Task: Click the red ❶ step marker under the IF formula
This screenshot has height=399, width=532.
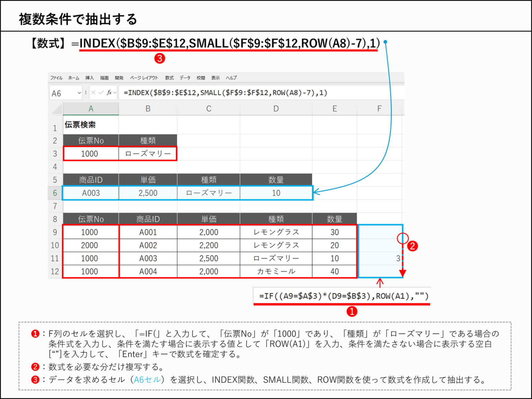Action: [x=352, y=311]
